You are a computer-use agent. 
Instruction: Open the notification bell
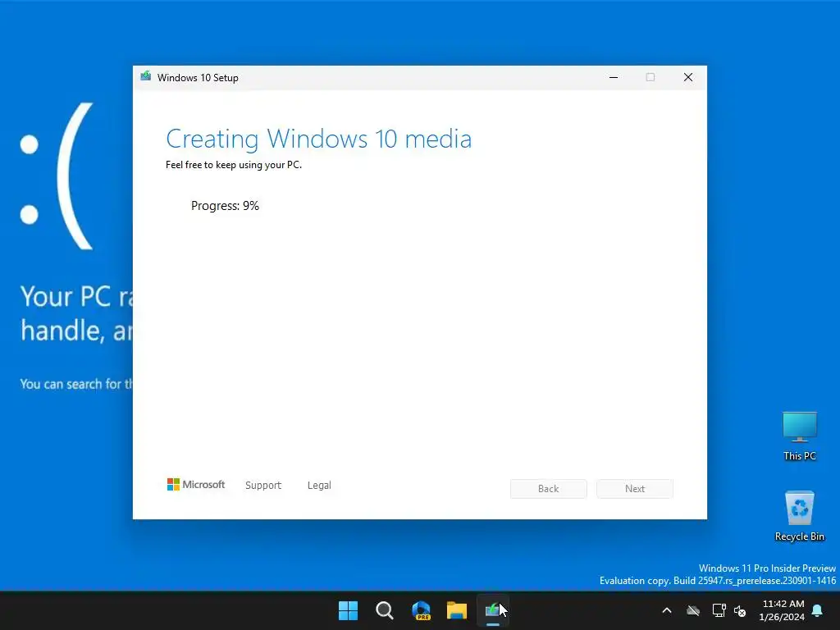click(x=818, y=610)
